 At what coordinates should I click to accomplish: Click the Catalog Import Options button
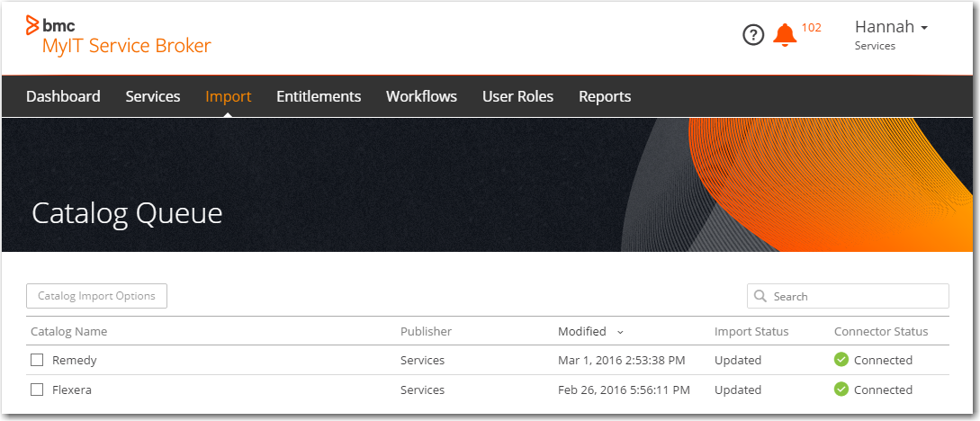click(96, 296)
